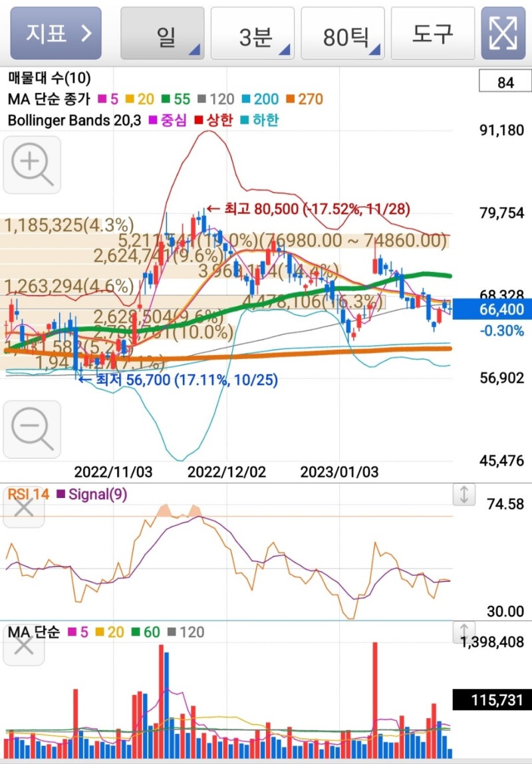Click the 45,476 price axis label
Image resolution: width=532 pixels, height=764 pixels.
pyautogui.click(x=502, y=460)
